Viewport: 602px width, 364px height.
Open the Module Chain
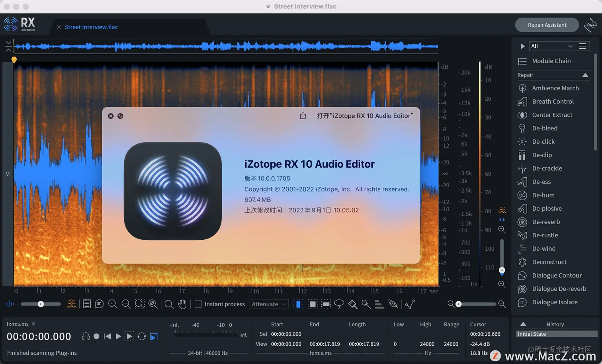(551, 61)
